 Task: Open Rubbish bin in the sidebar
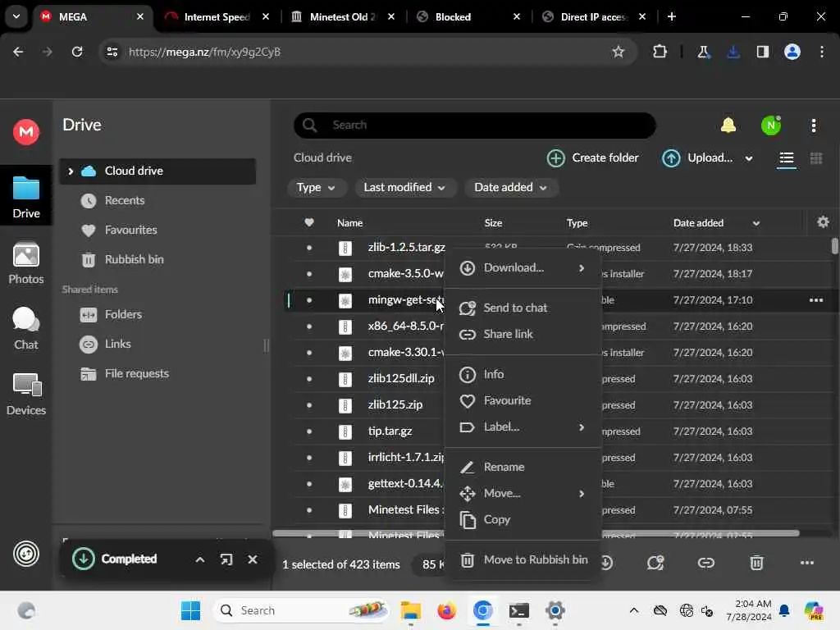pos(157,260)
